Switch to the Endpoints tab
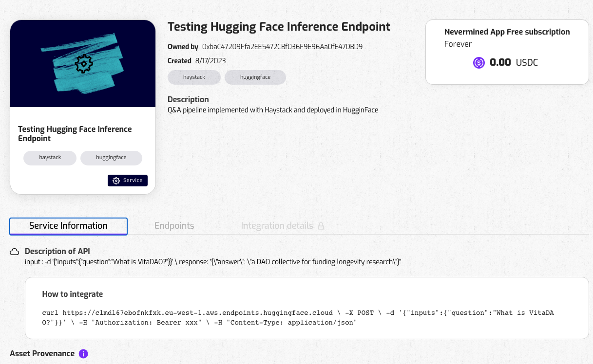Screen dimensions: 593x364 [174, 226]
